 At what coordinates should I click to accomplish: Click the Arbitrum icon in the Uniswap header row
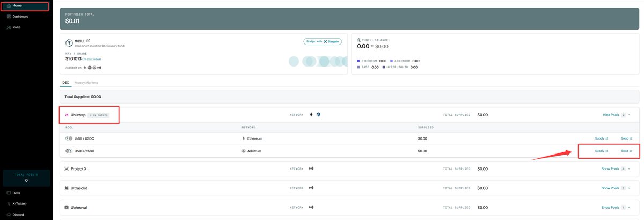pyautogui.click(x=318, y=115)
